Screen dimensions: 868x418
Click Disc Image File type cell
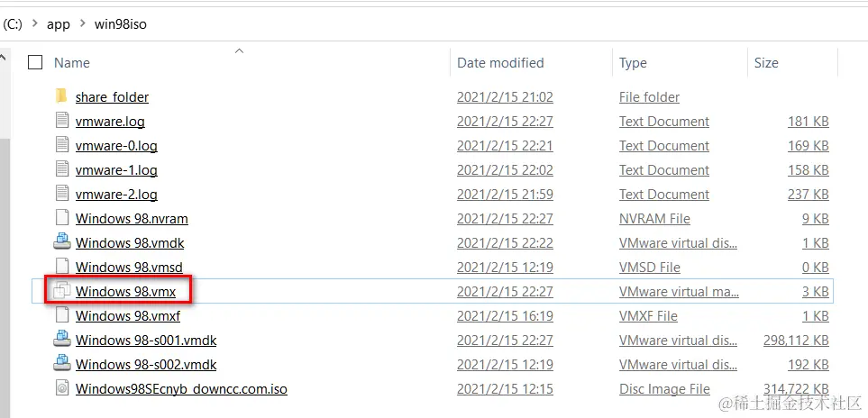[664, 388]
